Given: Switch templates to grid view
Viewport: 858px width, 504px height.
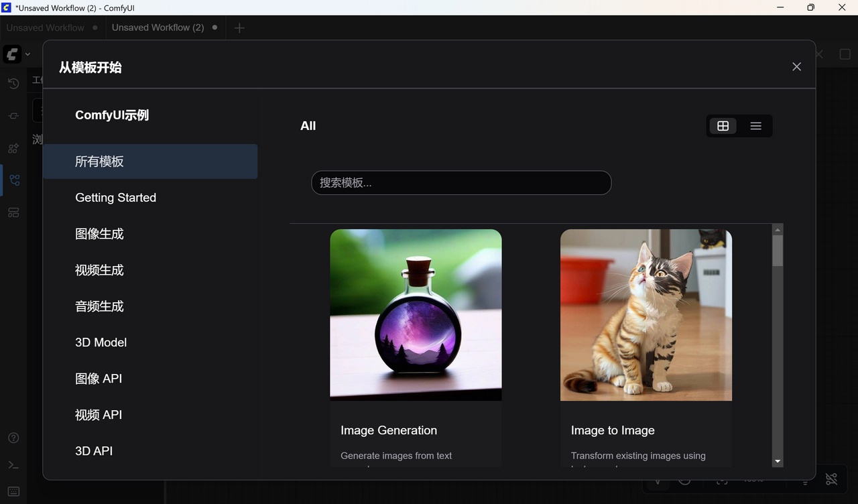Looking at the screenshot, I should (723, 125).
